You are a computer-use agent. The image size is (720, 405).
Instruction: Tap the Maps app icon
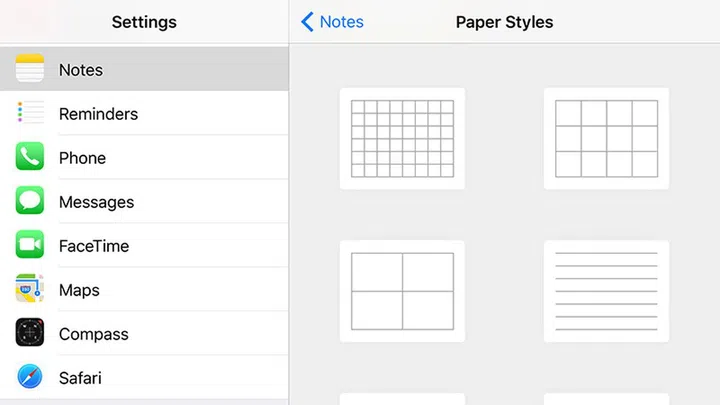pyautogui.click(x=30, y=290)
